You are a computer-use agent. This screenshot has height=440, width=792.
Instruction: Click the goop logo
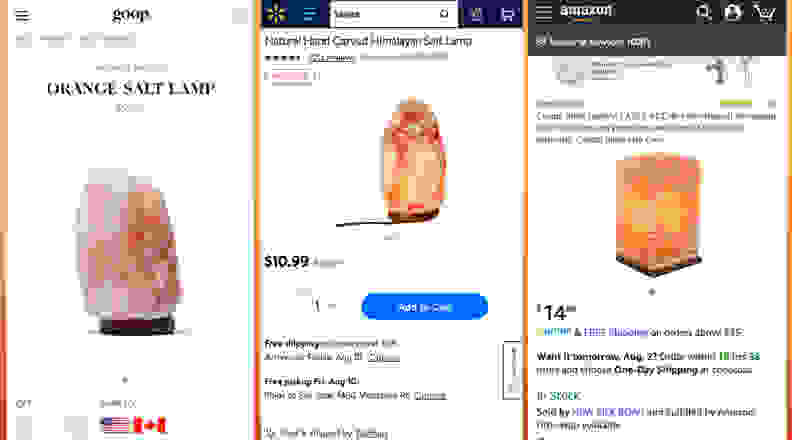(x=131, y=14)
